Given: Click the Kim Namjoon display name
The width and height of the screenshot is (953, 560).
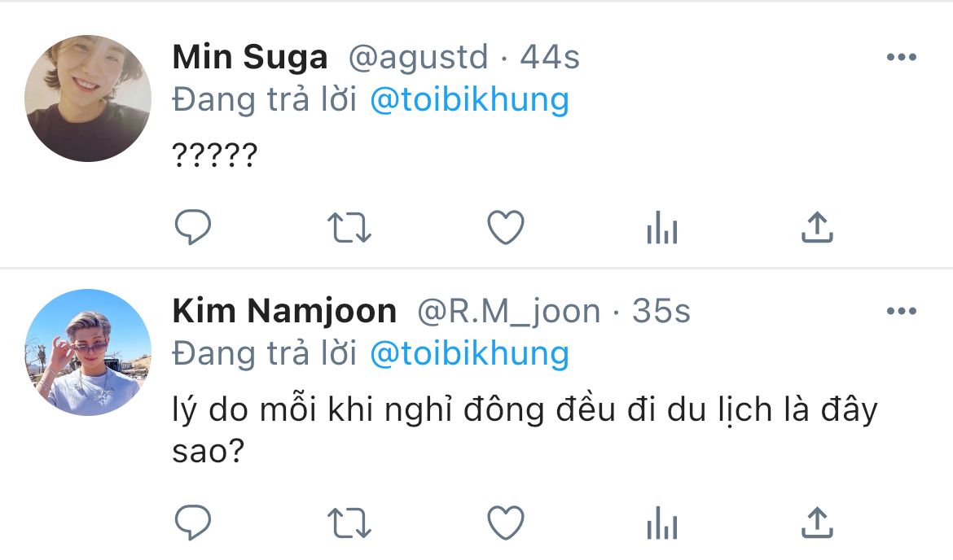Looking at the screenshot, I should tap(284, 312).
